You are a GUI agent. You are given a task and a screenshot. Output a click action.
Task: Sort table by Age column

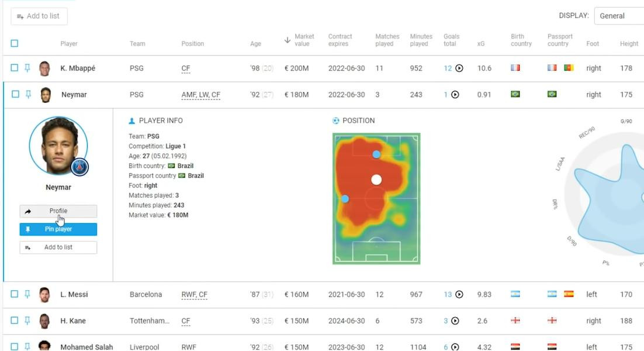click(255, 43)
